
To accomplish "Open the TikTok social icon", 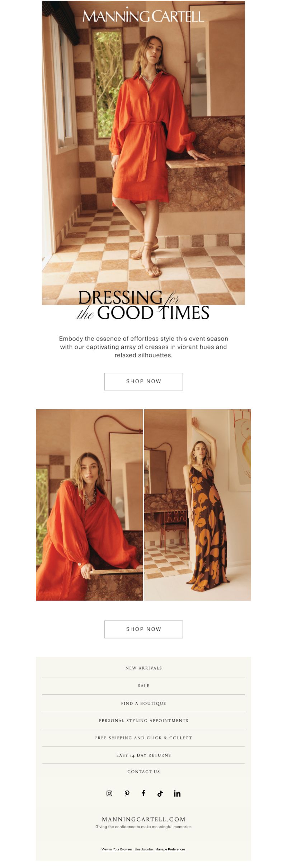I will (160, 793).
